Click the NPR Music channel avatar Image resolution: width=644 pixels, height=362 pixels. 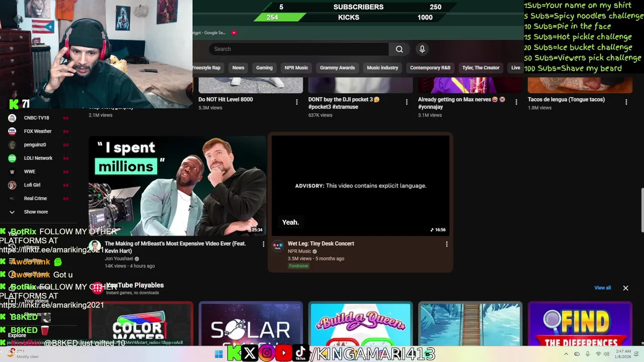pyautogui.click(x=278, y=246)
